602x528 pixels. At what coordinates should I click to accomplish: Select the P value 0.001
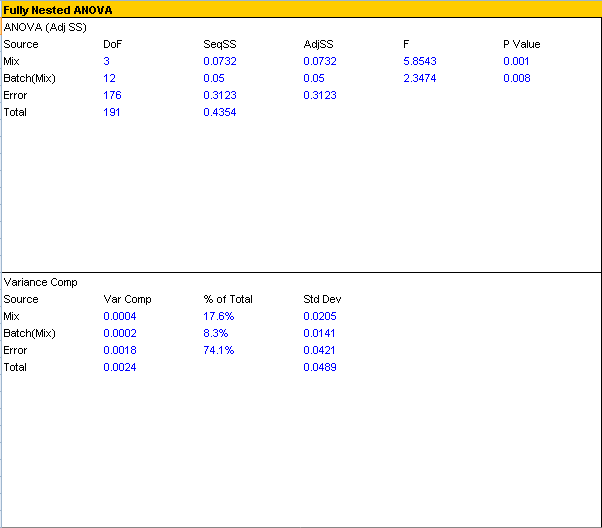coord(516,61)
